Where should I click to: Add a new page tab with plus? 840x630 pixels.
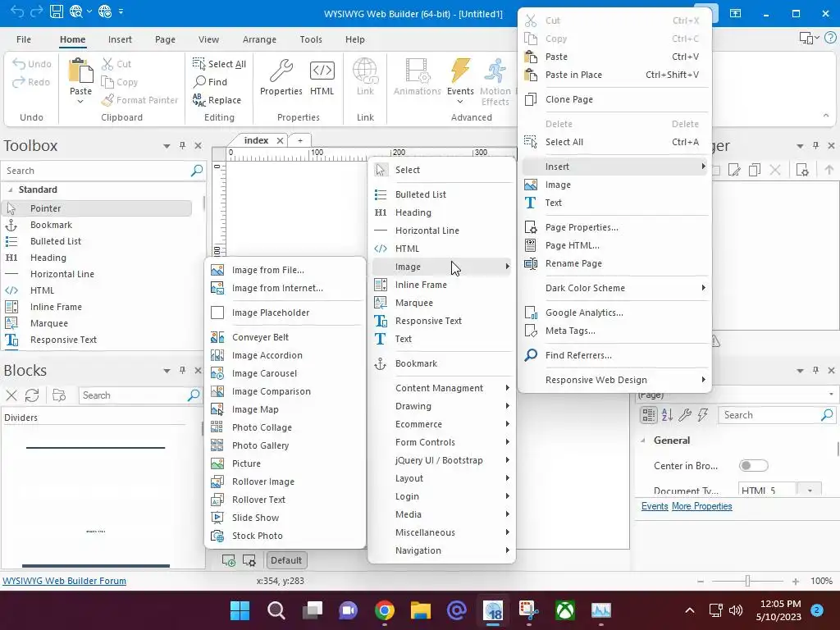[x=300, y=140]
